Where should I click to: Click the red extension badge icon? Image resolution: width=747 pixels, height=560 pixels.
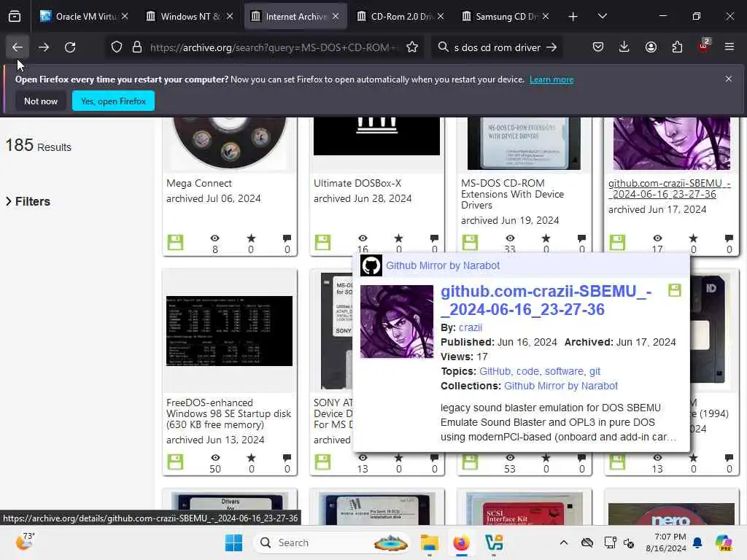coord(704,47)
